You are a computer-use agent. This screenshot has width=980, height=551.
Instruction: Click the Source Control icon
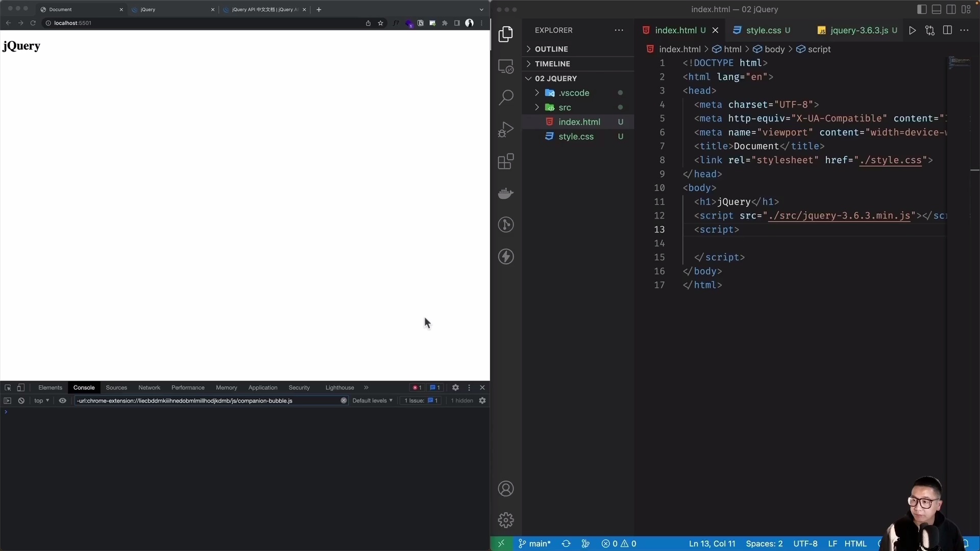[506, 224]
